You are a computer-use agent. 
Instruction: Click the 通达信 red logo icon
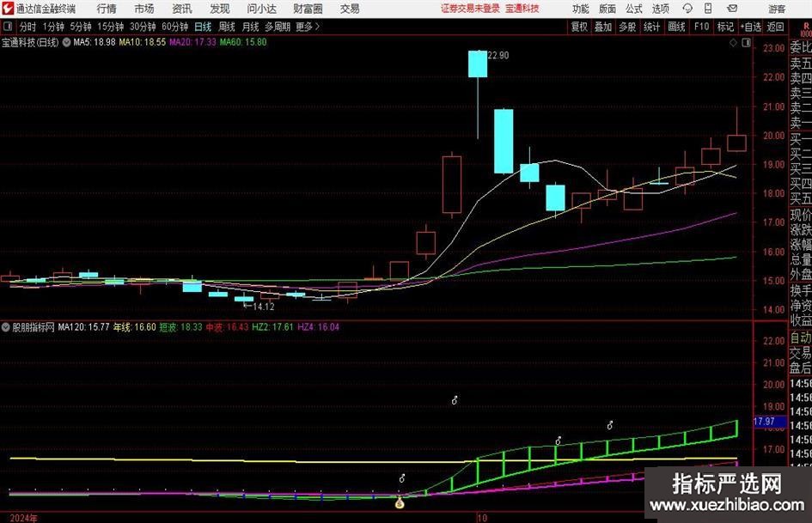point(7,9)
